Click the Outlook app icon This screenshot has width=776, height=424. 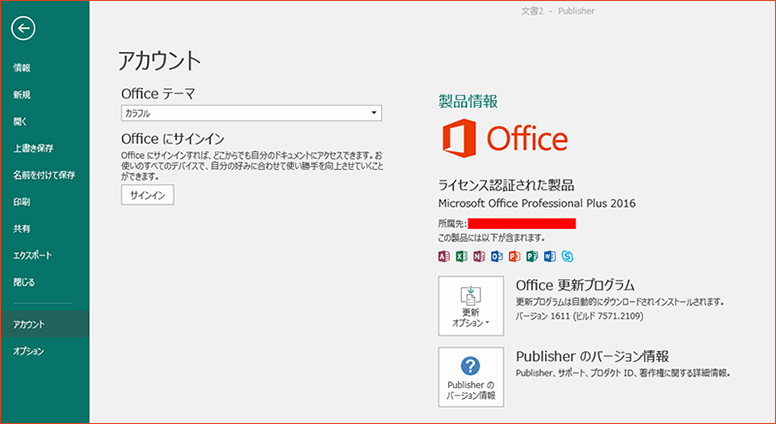(x=497, y=256)
